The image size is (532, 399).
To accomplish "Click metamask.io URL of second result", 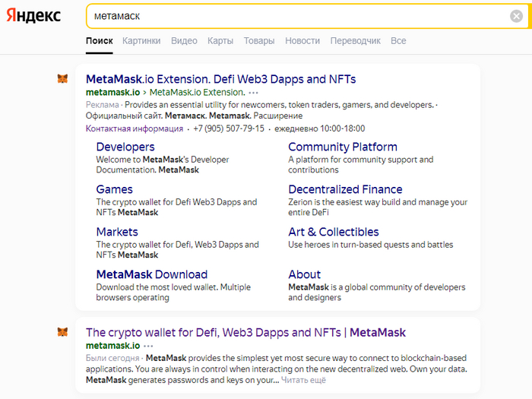I will click(x=113, y=346).
